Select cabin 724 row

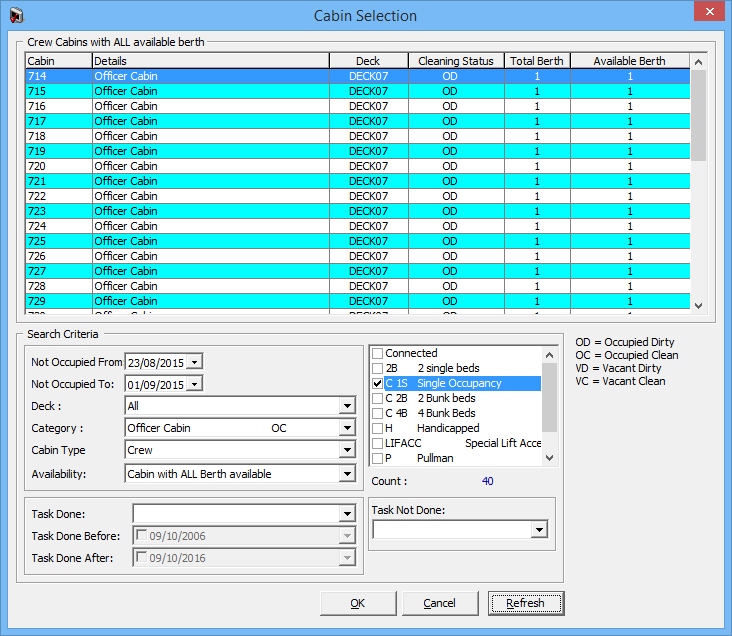tap(358, 226)
